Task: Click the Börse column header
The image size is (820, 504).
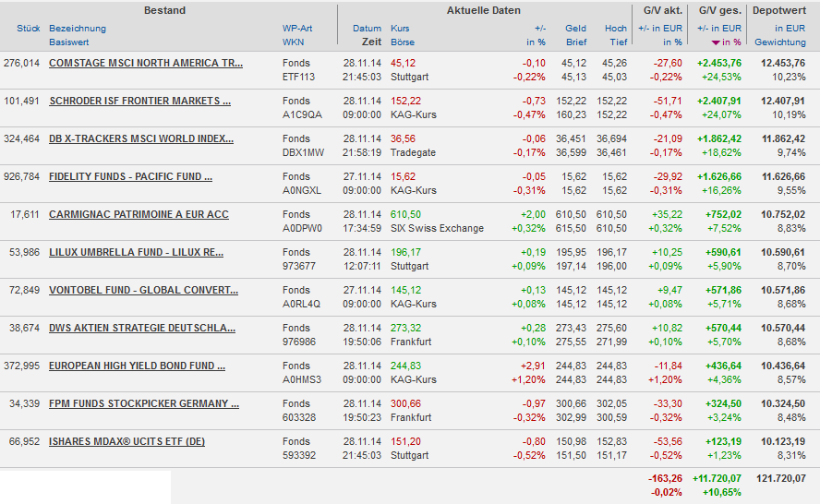Action: pos(403,42)
